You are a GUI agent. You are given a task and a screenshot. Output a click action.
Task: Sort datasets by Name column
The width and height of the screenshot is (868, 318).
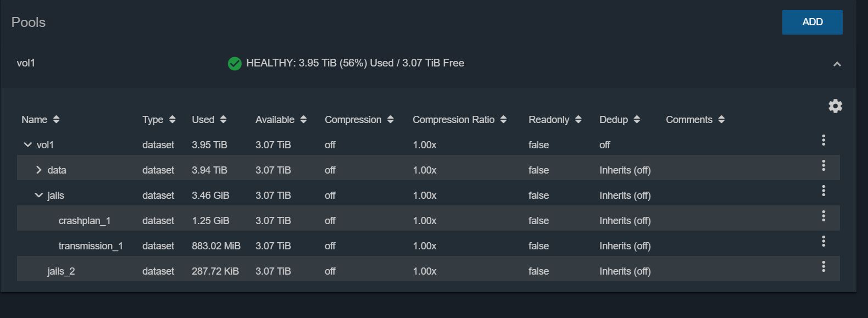pos(40,120)
